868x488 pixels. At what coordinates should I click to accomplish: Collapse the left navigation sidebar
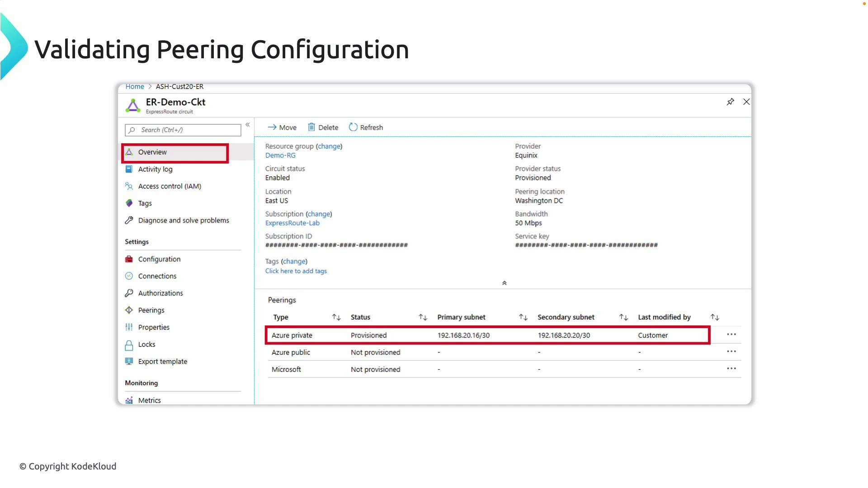pos(248,124)
